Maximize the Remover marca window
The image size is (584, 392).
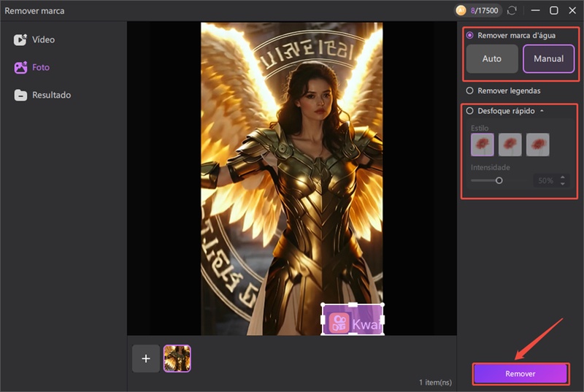point(554,10)
